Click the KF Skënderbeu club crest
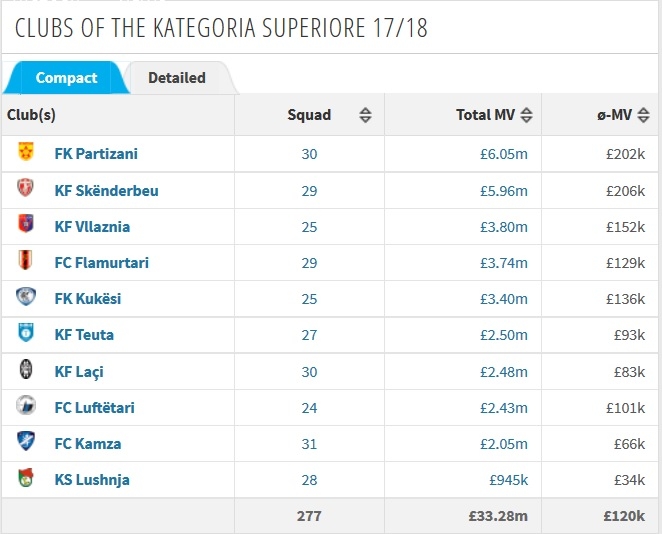 click(x=25, y=188)
